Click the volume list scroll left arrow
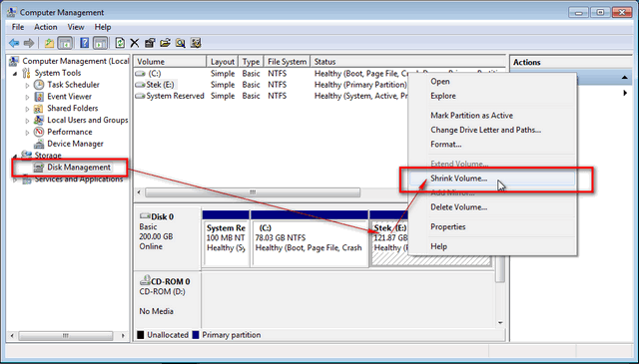This screenshot has height=364, width=639. [140, 192]
